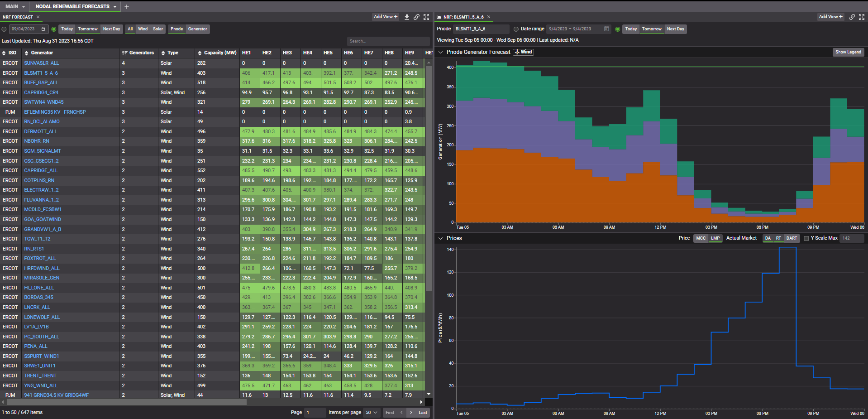Sort table by ISO column sort icon
The image size is (868, 419).
pyautogui.click(x=4, y=53)
